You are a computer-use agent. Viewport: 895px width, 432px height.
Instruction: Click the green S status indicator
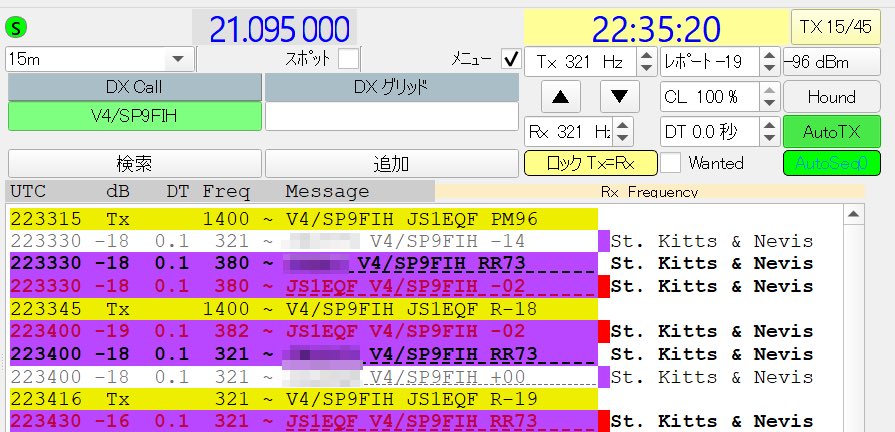point(17,27)
